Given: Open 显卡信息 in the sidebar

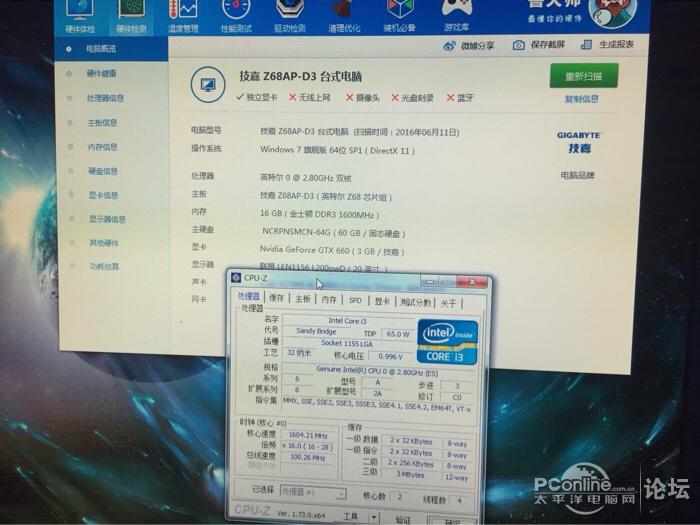Looking at the screenshot, I should coord(104,195).
